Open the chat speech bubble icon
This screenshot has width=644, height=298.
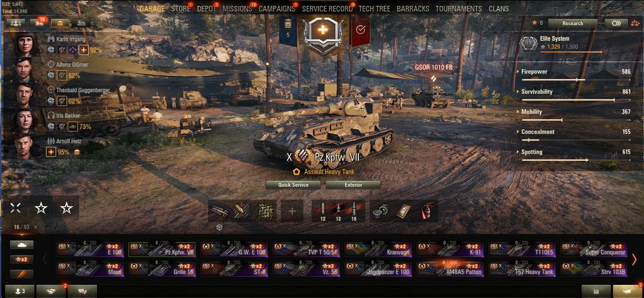point(83,291)
